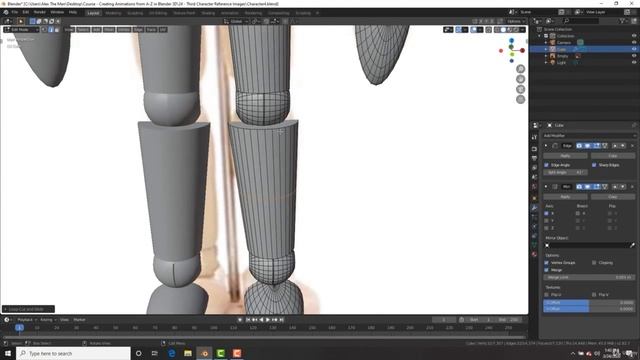Open the viewport shading options dropdown
Image resolution: width=640 pixels, height=360 pixels.
(522, 29)
